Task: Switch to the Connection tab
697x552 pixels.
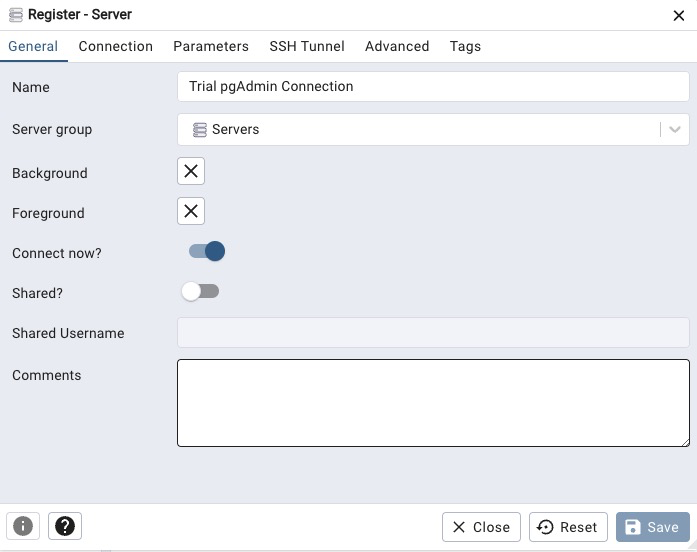Action: click(116, 46)
